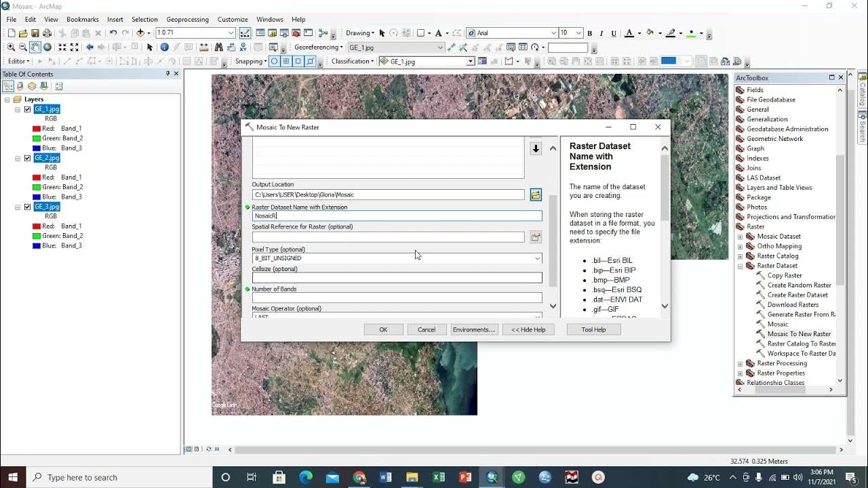Screen dimensions: 868x488
Task: Click the Add Control Points georeferencing icon
Action: [x=451, y=47]
